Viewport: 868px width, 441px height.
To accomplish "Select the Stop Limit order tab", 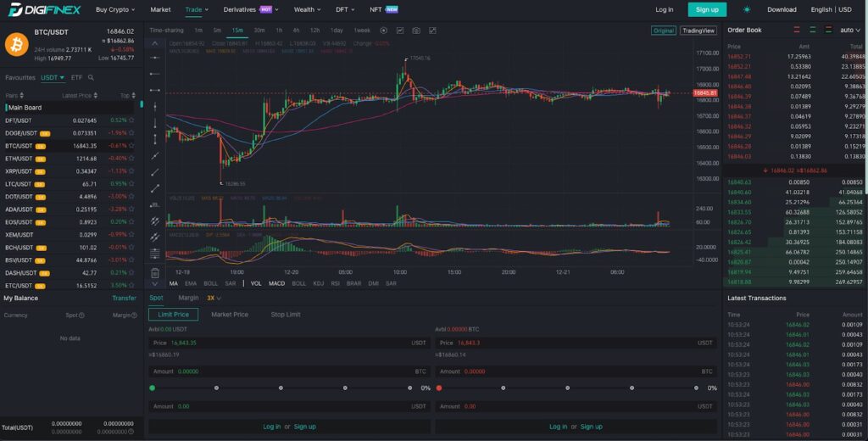I will [286, 315].
